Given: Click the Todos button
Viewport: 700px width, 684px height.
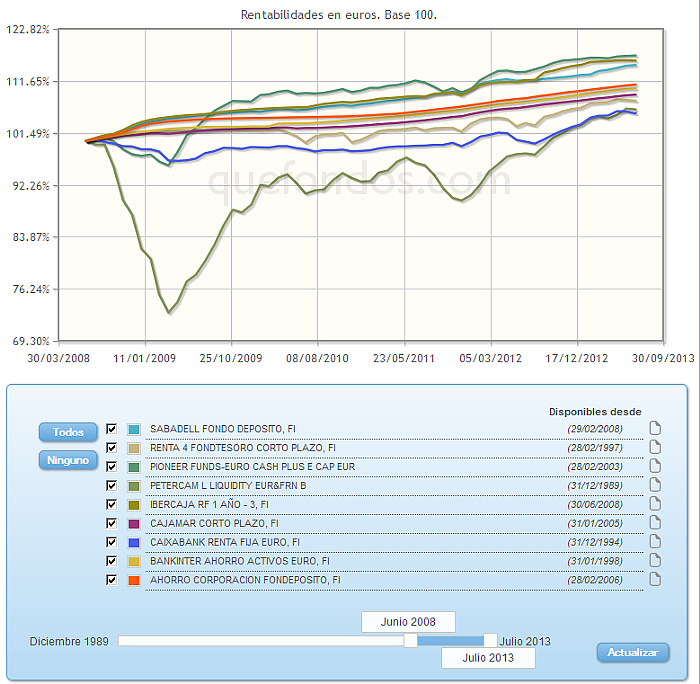Looking at the screenshot, I should (x=68, y=432).
